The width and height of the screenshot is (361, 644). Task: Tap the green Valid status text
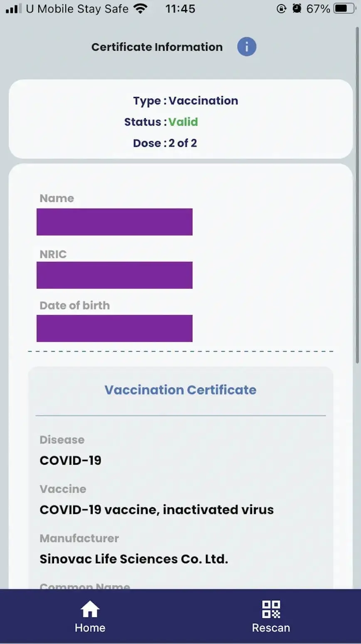tap(183, 122)
